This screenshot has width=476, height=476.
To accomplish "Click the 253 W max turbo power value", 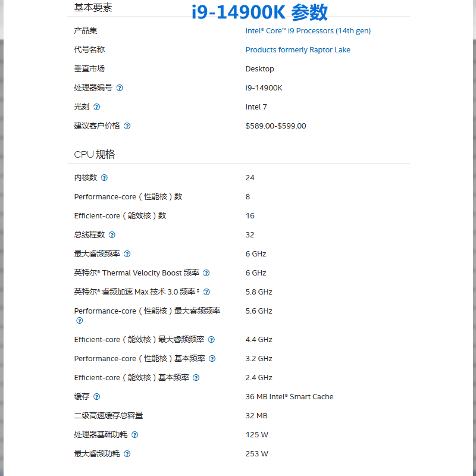I will click(x=257, y=454).
